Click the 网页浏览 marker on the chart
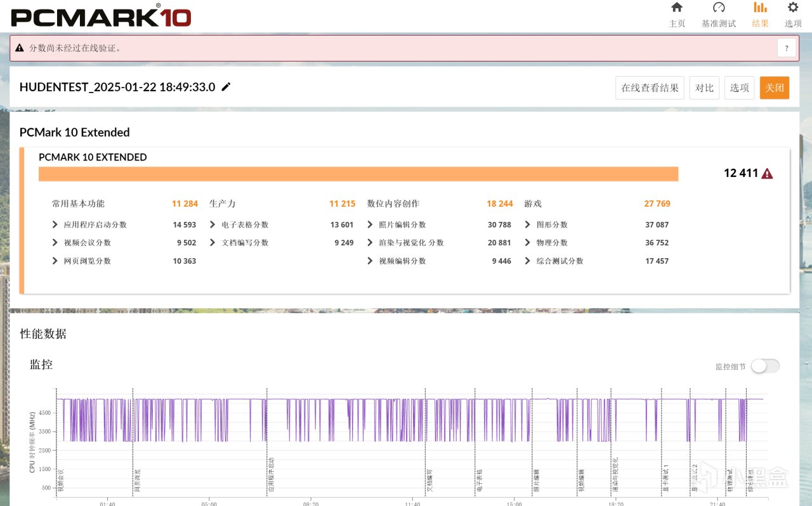The image size is (812, 506). [x=137, y=481]
